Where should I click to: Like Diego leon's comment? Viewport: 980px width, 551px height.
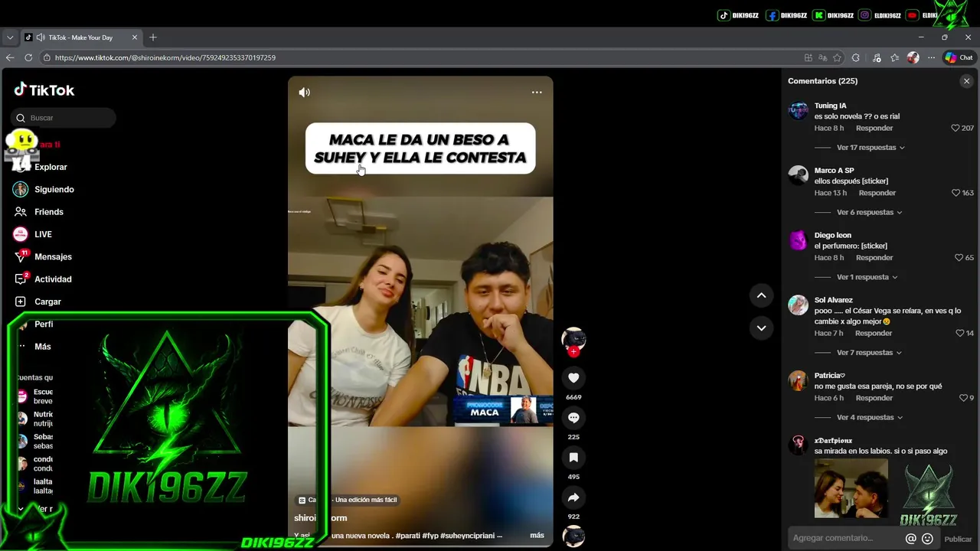point(959,258)
